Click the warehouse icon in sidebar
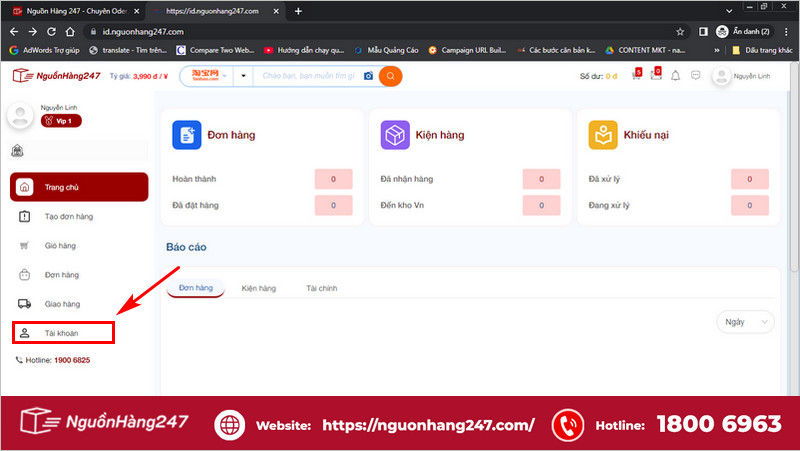Image resolution: width=800 pixels, height=451 pixels. 17,151
